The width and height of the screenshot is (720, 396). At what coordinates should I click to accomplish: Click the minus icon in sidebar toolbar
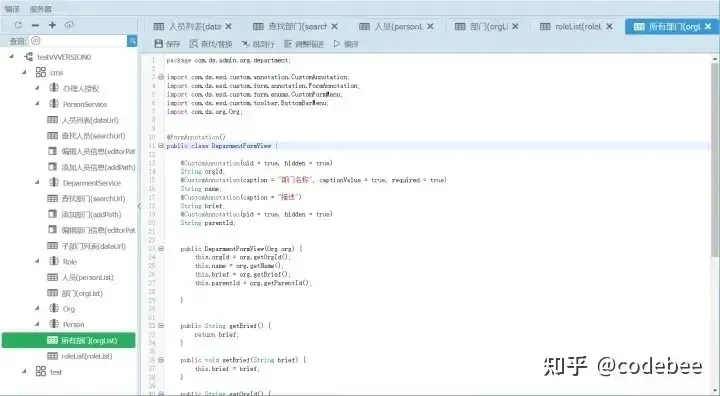coord(35,25)
